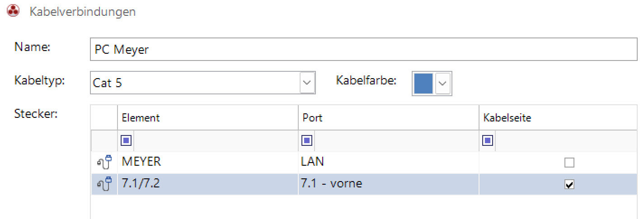
Task: Click the connector icon in the MEYER row
Action: 104,163
